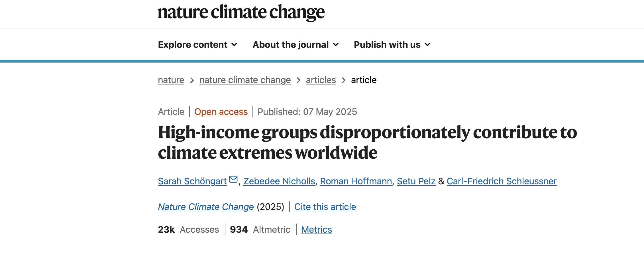The width and height of the screenshot is (644, 256).
Task: Click the chevron next to Publish with us
Action: (x=427, y=45)
